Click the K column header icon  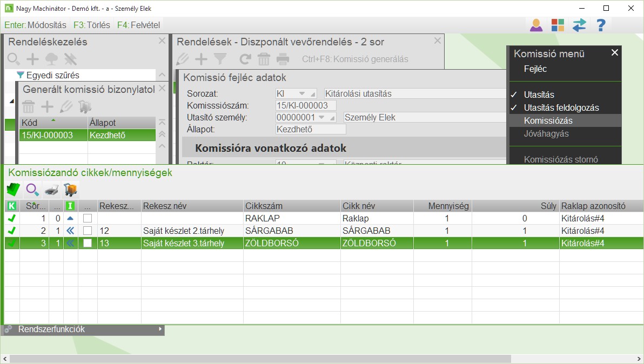(x=12, y=206)
